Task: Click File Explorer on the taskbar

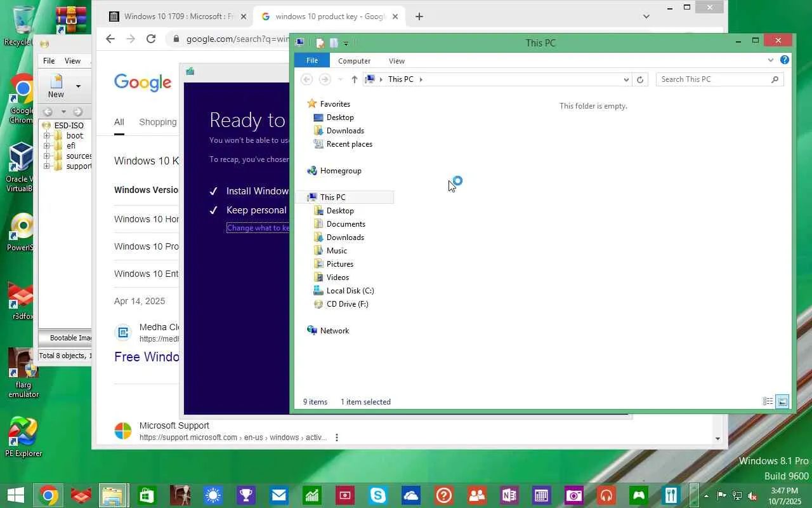Action: point(114,495)
